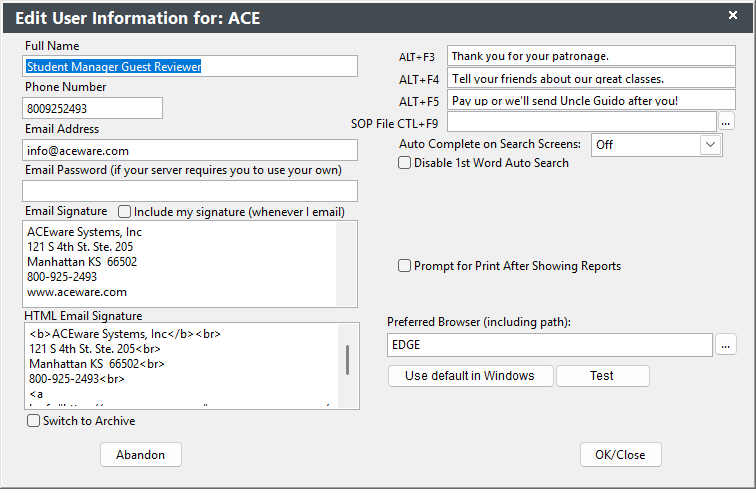
Task: Click '800-925-2493<br>' line in HTML signature
Action: pos(77,379)
